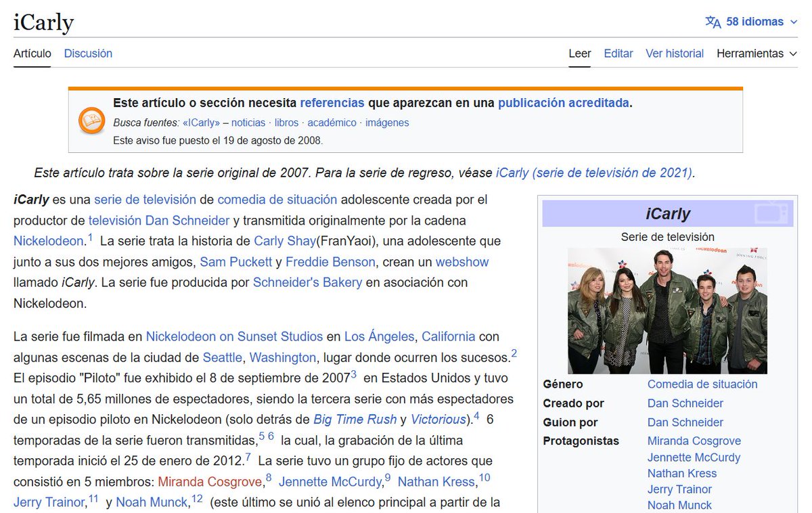Click footnote 7 after 2012
The image size is (812, 513).
click(x=248, y=457)
